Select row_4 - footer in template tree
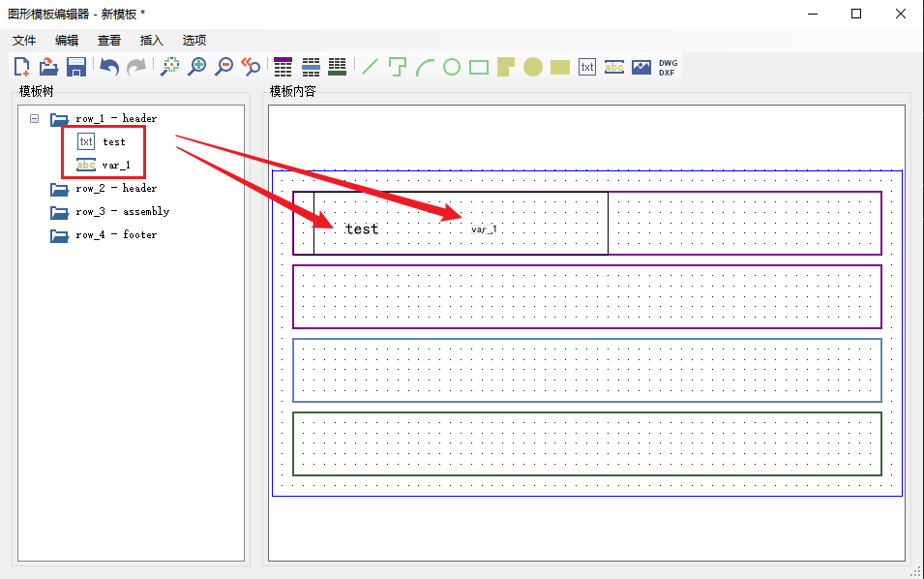 click(116, 234)
